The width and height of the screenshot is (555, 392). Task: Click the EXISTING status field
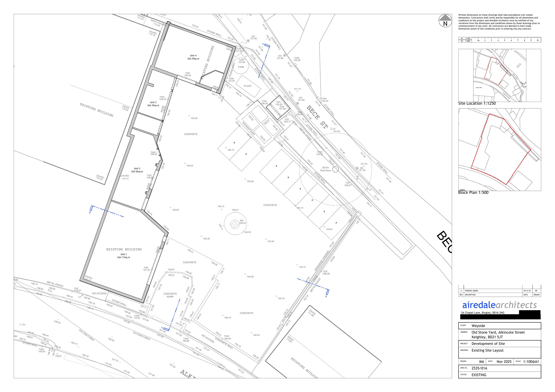(479, 375)
